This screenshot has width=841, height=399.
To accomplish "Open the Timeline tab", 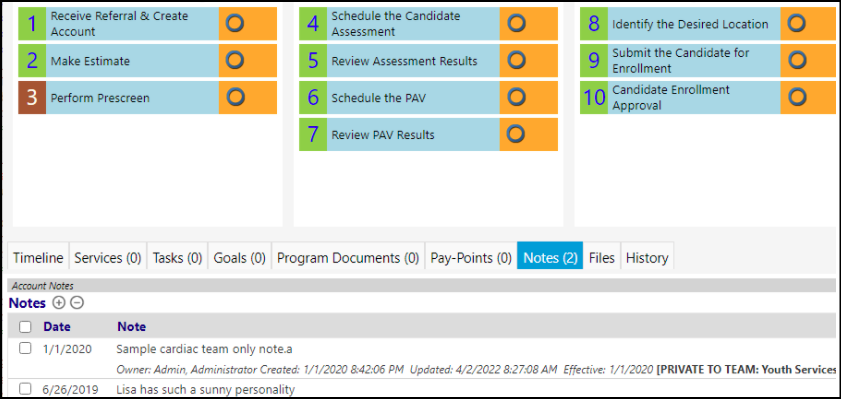I will [38, 258].
